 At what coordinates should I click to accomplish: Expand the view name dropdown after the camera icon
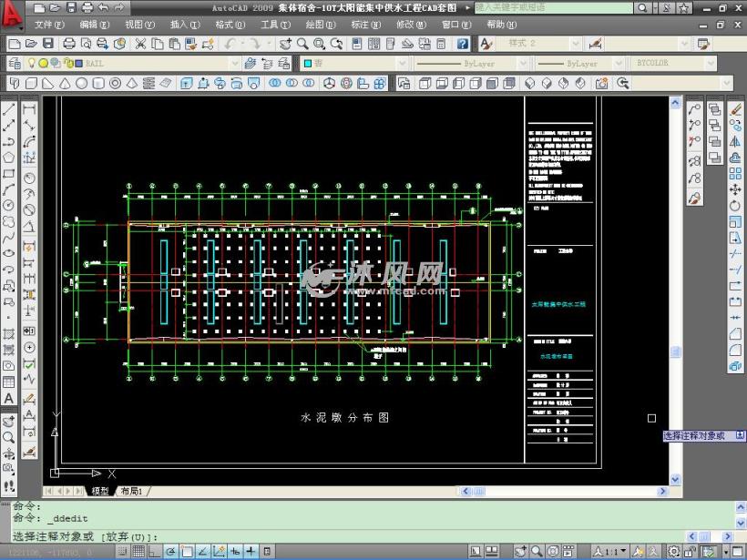point(726,84)
